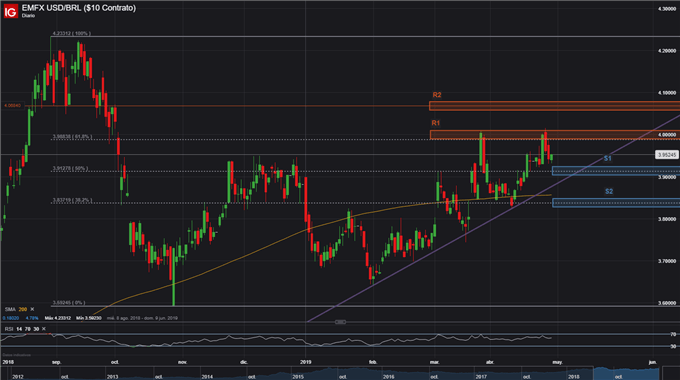Select Fibonacci label 3.91278 (50%)
680x380 pixels.
(x=70, y=168)
